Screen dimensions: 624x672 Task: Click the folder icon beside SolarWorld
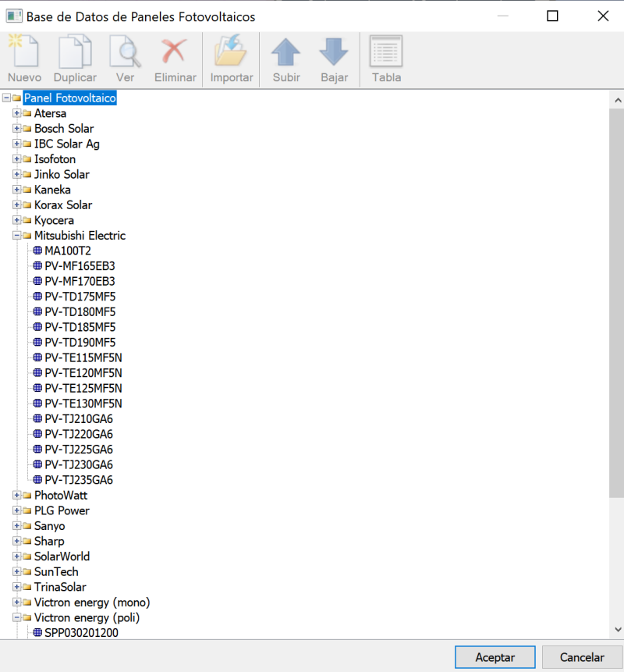point(27,556)
